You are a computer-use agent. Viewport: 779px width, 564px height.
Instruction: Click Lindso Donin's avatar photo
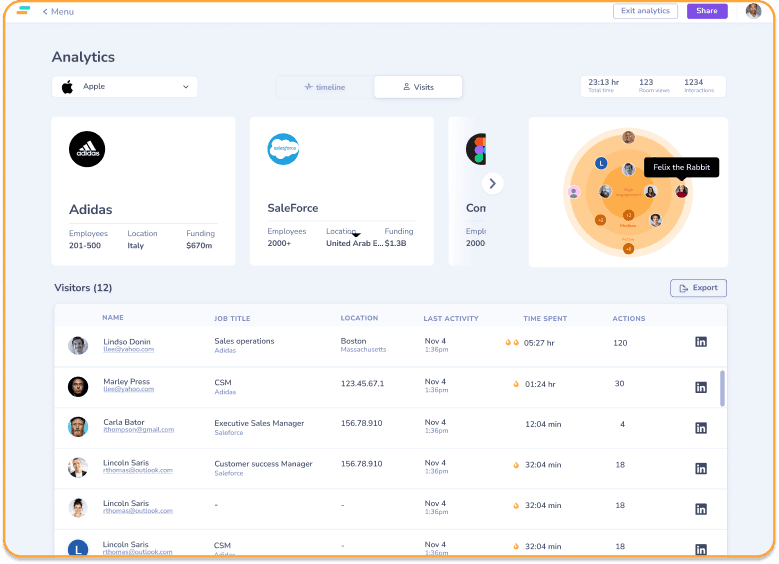[78, 345]
